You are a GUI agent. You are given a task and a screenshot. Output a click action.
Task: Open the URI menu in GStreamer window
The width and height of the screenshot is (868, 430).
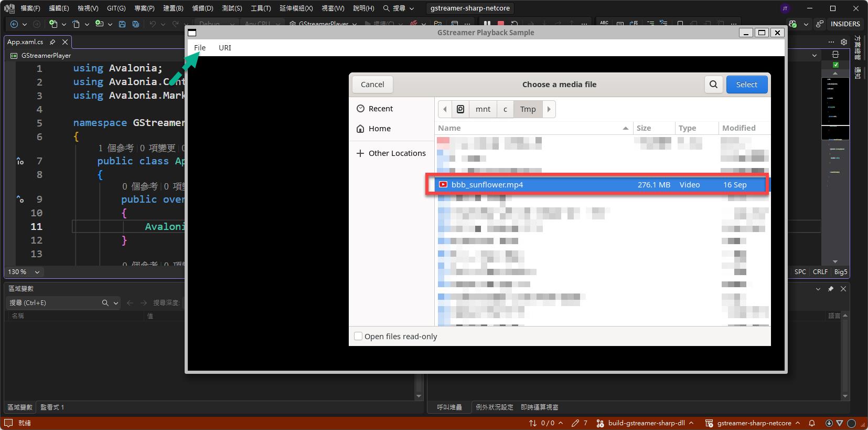click(224, 48)
